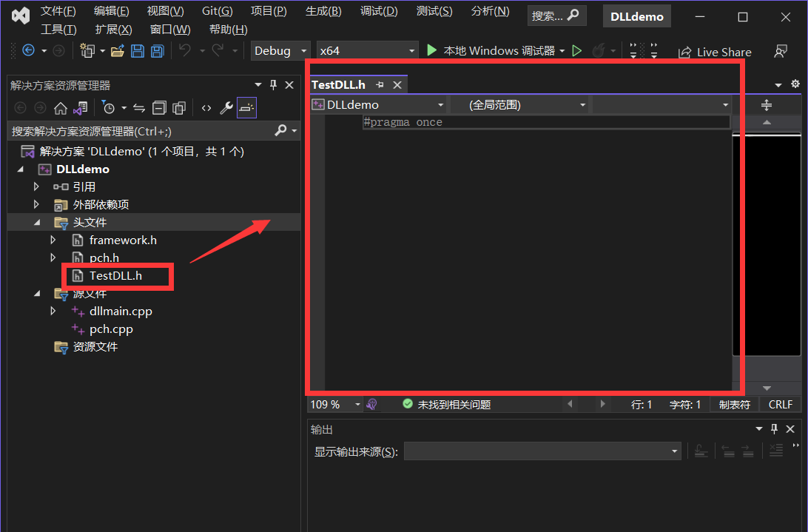Viewport: 808px width, 532px height.
Task: Open the Debug configuration dropdown
Action: pyautogui.click(x=280, y=50)
